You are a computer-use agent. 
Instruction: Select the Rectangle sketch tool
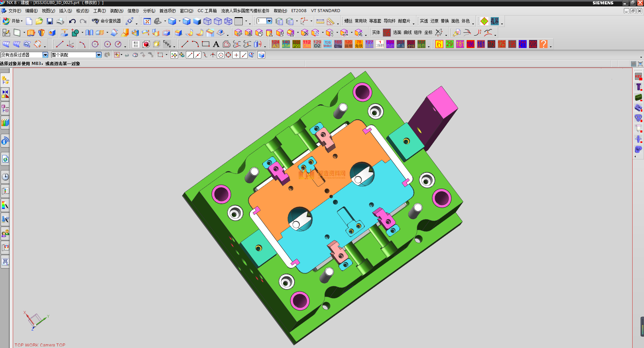point(206,44)
